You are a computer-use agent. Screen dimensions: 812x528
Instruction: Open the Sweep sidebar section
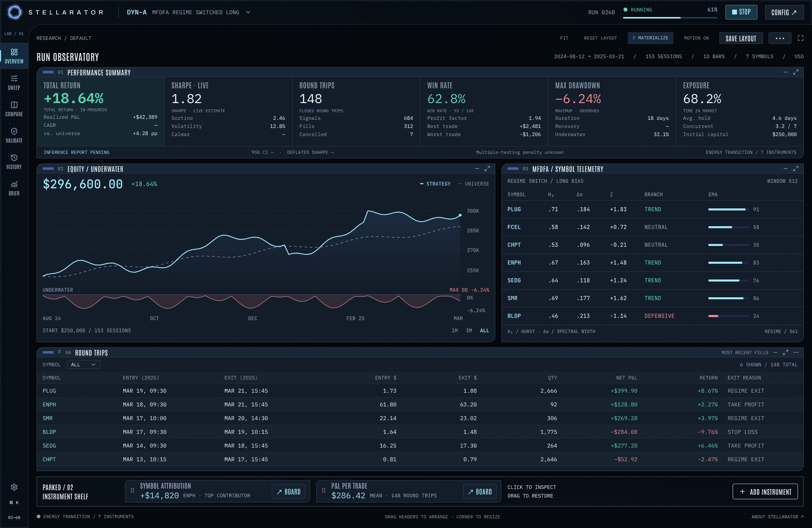tap(14, 82)
